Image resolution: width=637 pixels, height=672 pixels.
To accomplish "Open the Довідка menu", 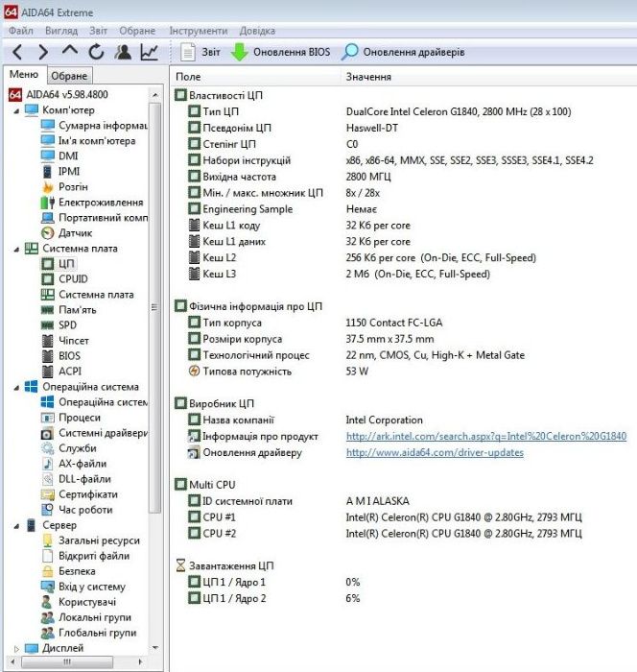I will coord(257,31).
